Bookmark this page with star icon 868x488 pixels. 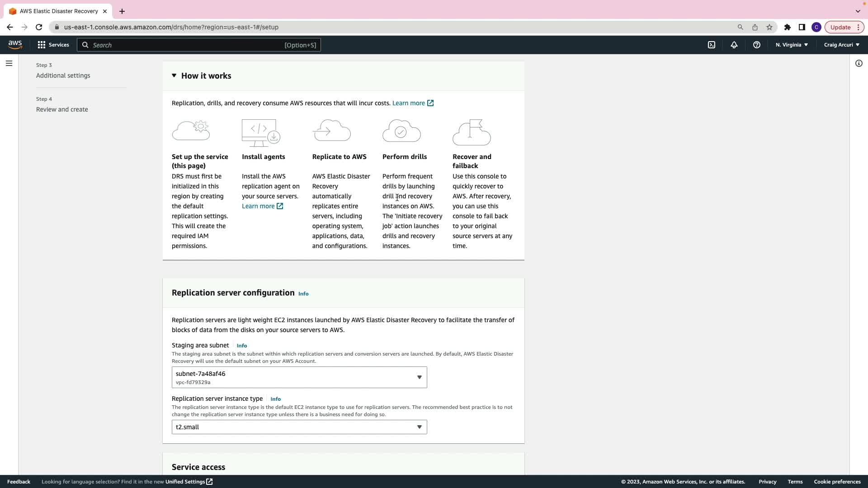(769, 27)
